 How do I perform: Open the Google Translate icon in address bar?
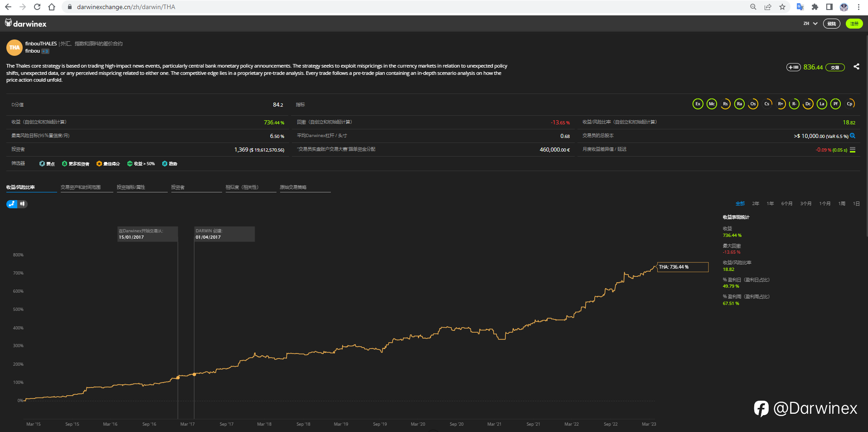coord(800,7)
